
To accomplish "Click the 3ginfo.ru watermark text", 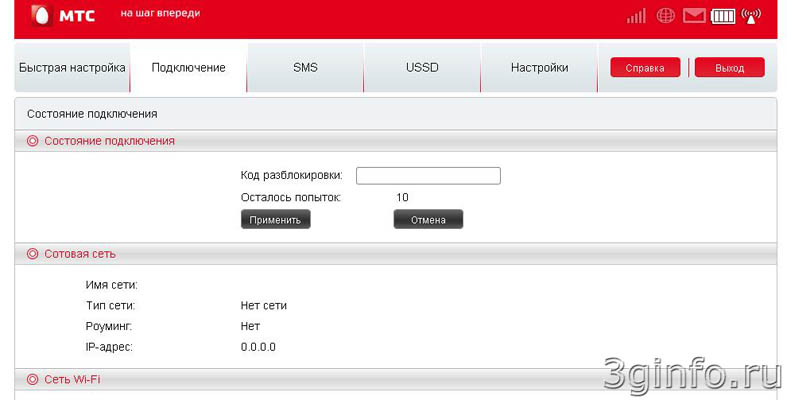I will tap(692, 371).
